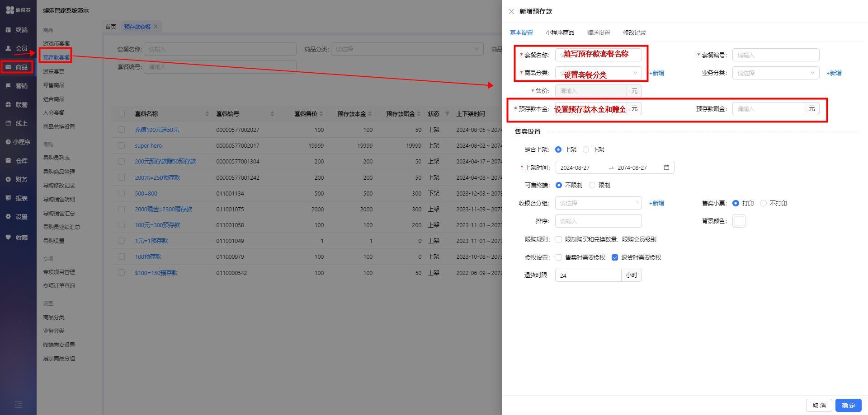Image resolution: width=868 pixels, height=415 pixels.
Task: Select 下架 radio button
Action: click(586, 149)
